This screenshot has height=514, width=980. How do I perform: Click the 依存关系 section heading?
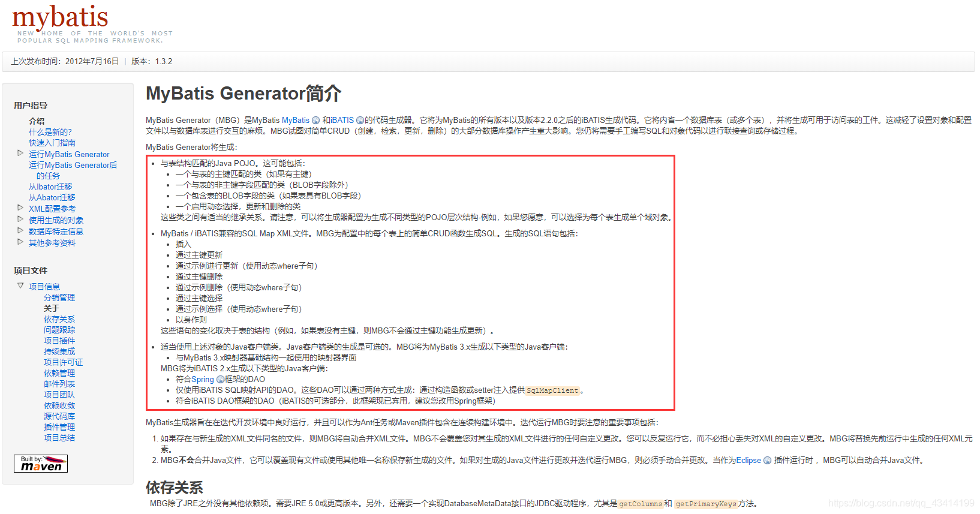(175, 488)
